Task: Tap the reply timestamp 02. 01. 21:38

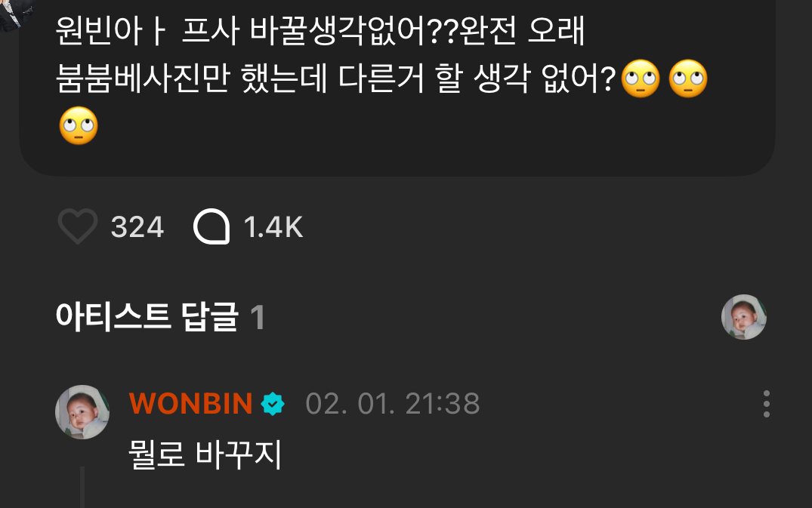Action: (393, 404)
